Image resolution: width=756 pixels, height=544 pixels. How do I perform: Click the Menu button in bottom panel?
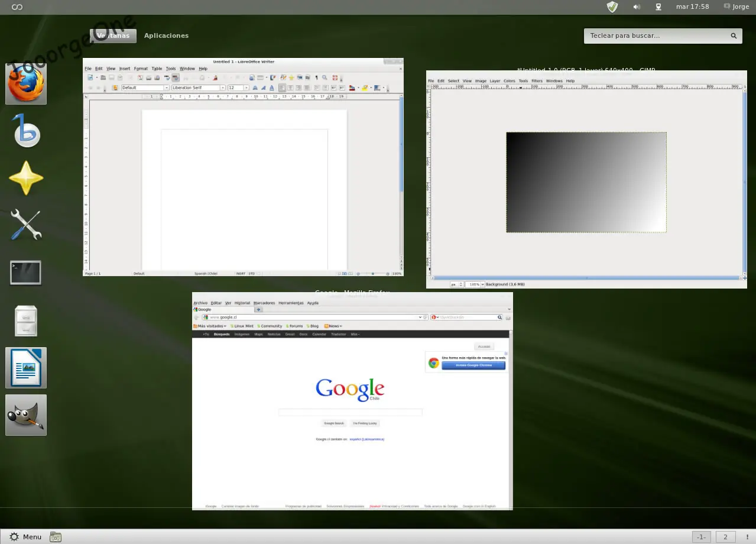tap(25, 537)
